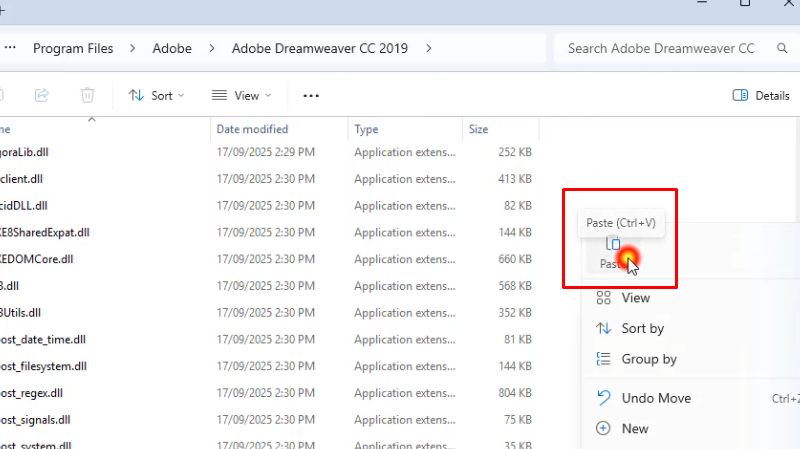Click the 252 KB size cell
The width and height of the screenshot is (800, 449).
click(515, 152)
